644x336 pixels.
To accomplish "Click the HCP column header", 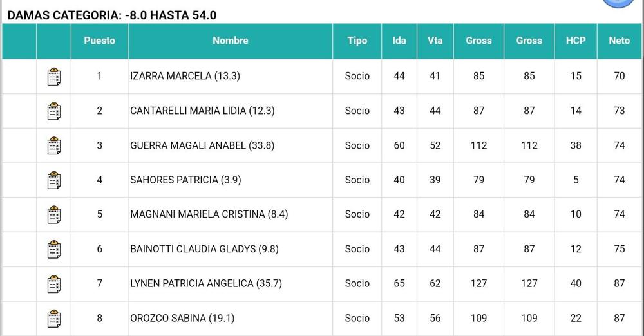I will tap(575, 41).
